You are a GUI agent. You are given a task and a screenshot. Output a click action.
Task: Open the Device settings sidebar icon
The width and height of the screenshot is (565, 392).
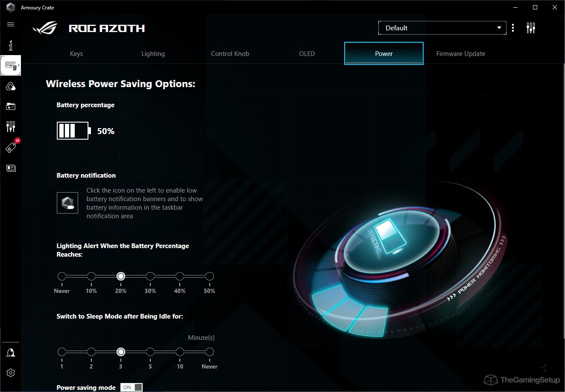[x=11, y=65]
